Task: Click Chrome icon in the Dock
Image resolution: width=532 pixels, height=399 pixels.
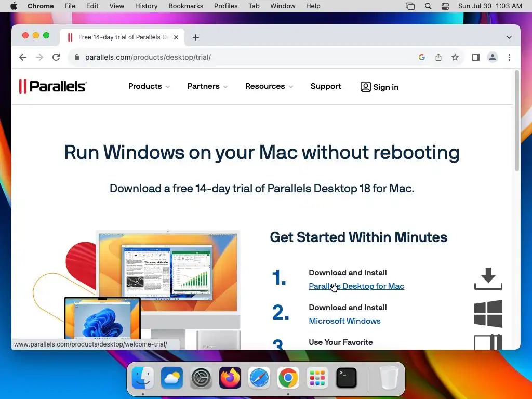Action: (288, 377)
